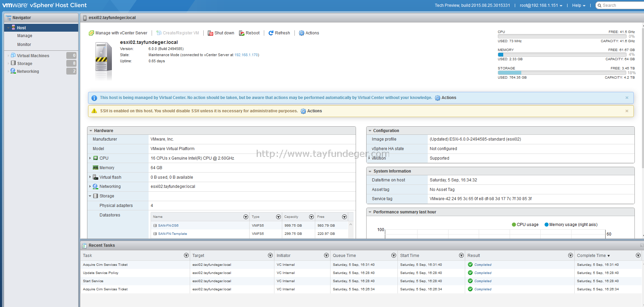
Task: Open Virtual Machines in Navigator
Action: click(33, 55)
